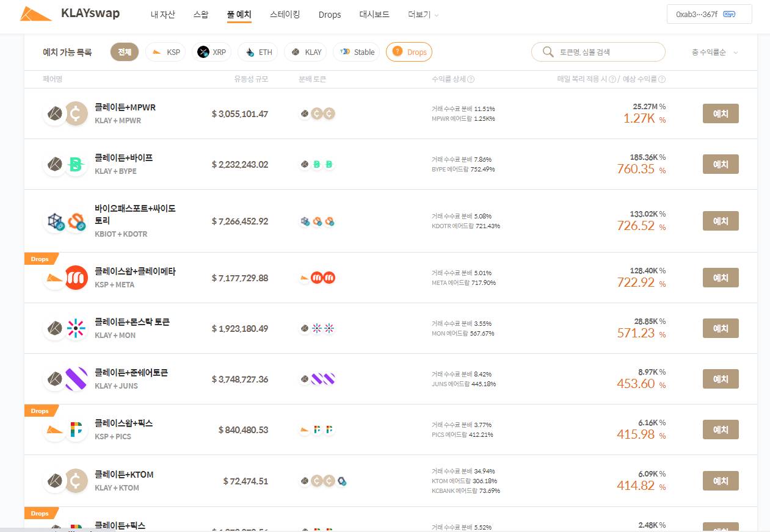Click pool name 클레이튼+MPWR
The height and width of the screenshot is (532, 770).
[x=125, y=107]
